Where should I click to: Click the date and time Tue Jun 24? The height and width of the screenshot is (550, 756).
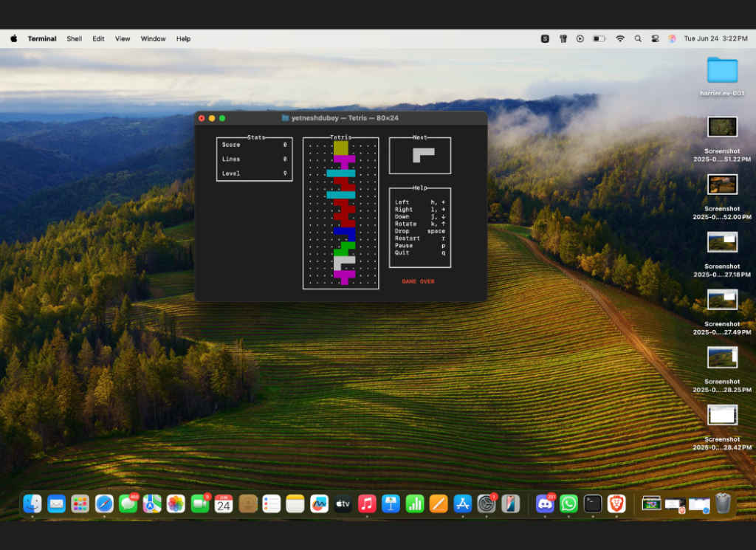(x=715, y=38)
